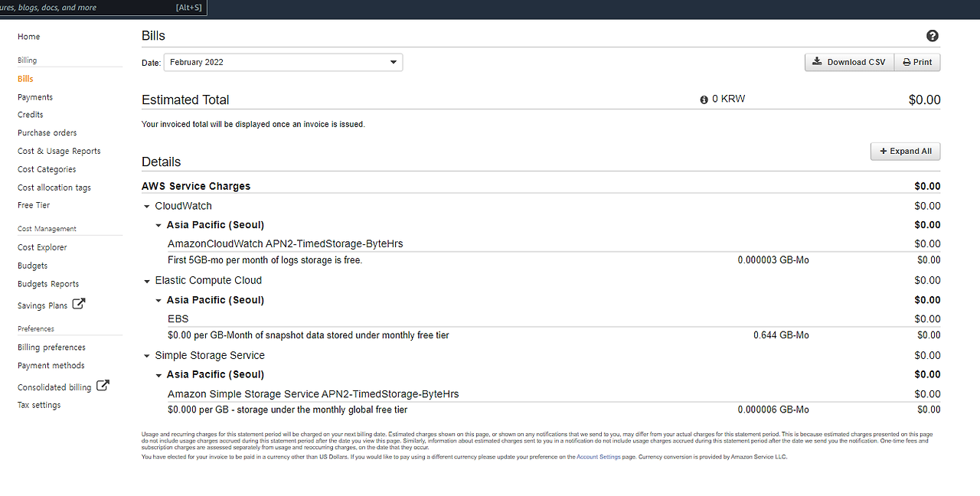
Task: Click the AWS Service Charges heading
Action: point(196,186)
